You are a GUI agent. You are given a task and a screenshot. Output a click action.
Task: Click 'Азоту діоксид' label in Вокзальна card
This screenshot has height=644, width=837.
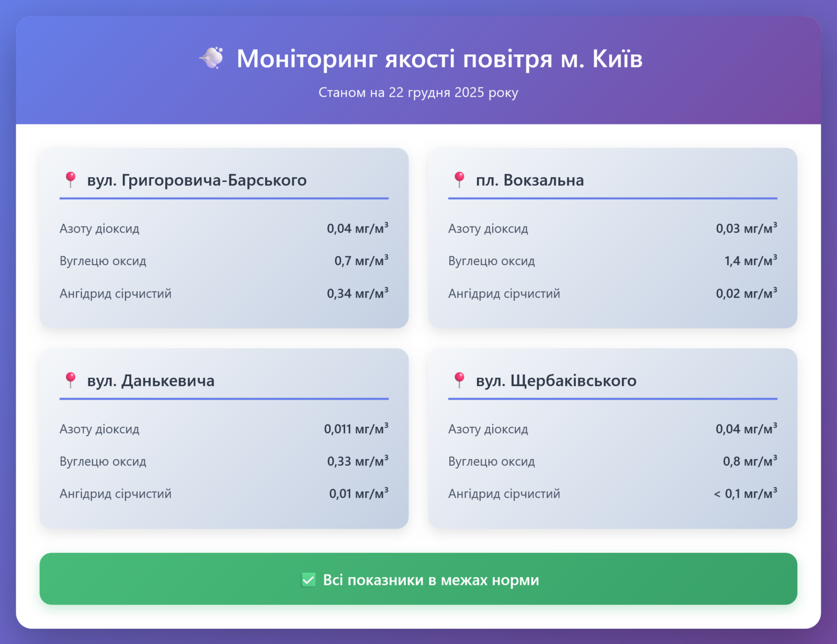coord(488,229)
